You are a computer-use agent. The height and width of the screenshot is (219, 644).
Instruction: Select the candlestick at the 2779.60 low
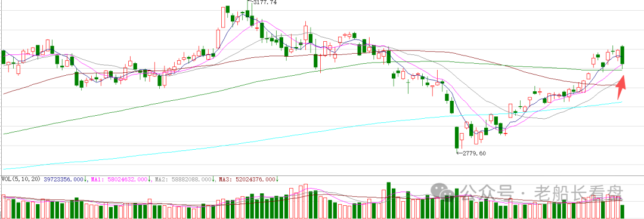tap(457, 138)
